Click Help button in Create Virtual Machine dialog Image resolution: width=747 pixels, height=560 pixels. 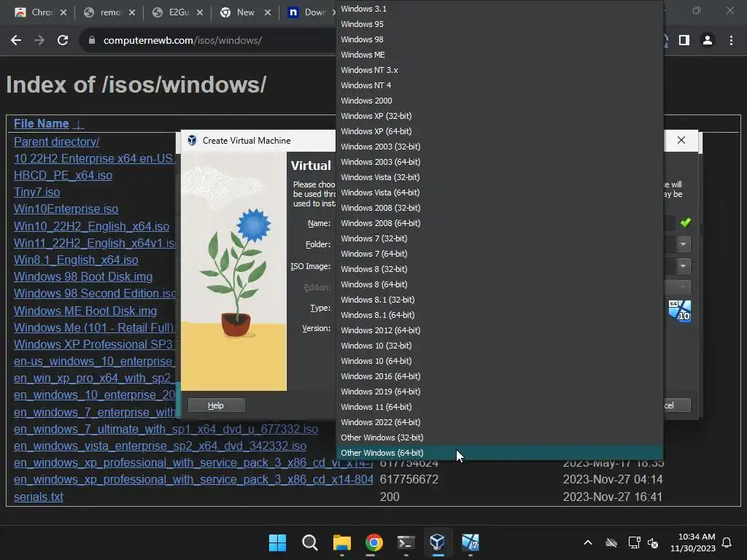coord(216,405)
